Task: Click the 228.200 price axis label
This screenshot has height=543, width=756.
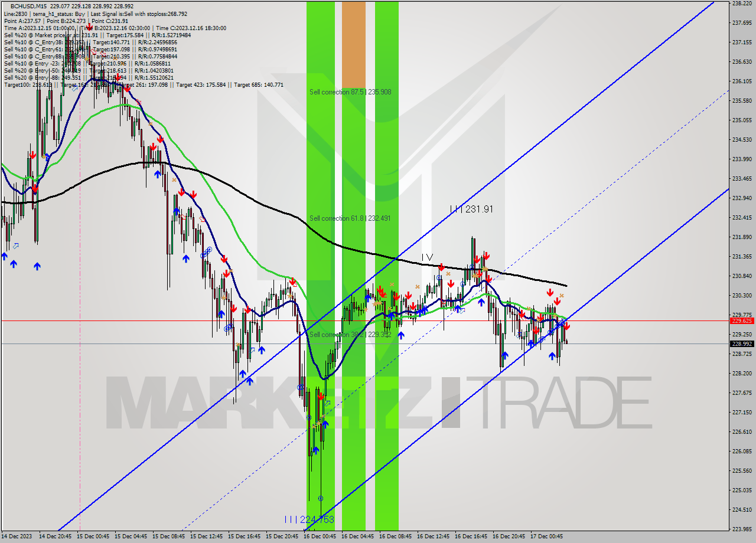Action: click(x=742, y=373)
